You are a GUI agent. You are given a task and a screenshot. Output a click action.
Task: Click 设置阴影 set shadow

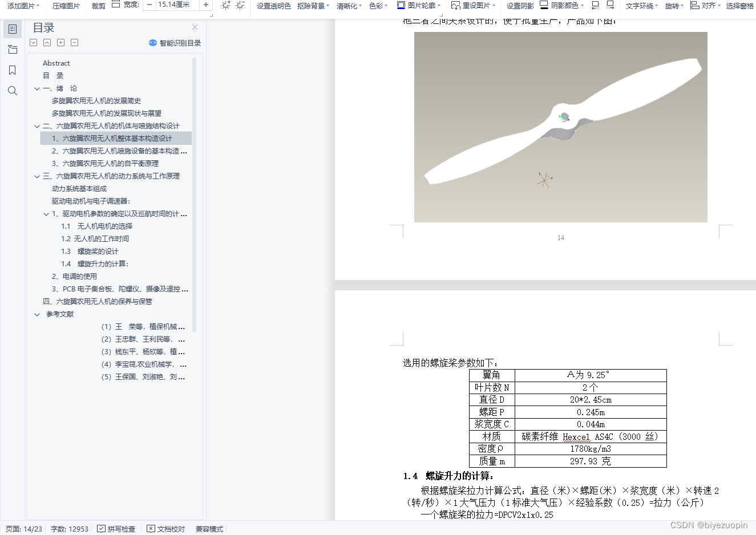tap(520, 6)
